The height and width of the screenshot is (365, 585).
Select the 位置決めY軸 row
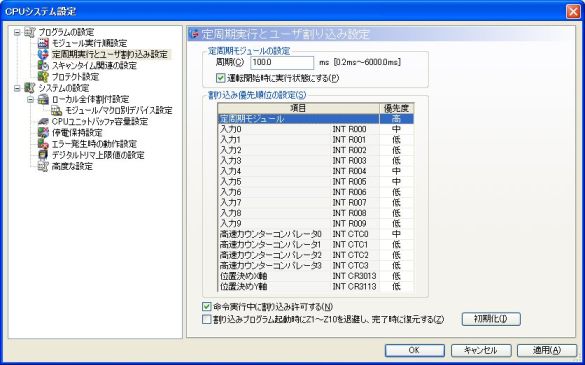click(x=316, y=286)
